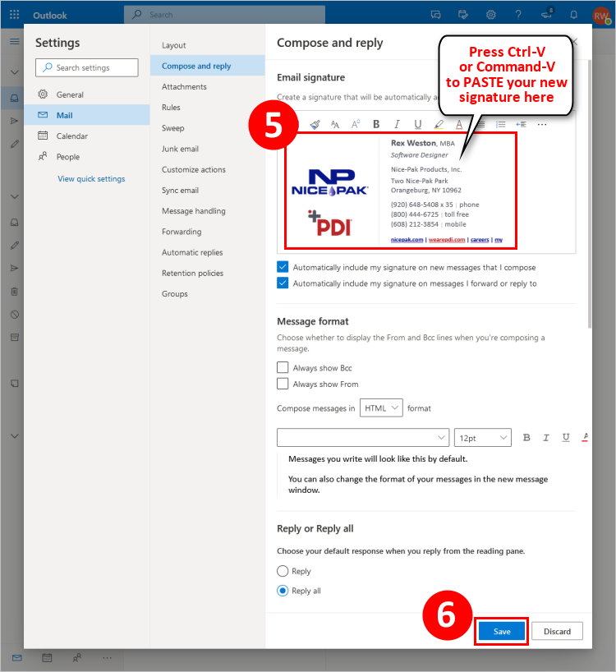Open Customize actions settings
616x672 pixels.
tap(208, 169)
